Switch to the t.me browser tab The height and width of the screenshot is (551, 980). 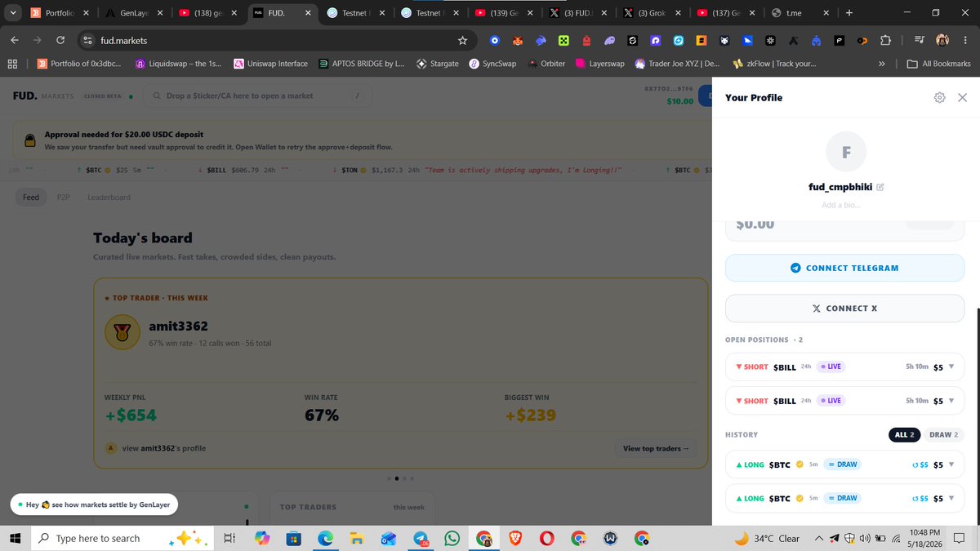802,13
